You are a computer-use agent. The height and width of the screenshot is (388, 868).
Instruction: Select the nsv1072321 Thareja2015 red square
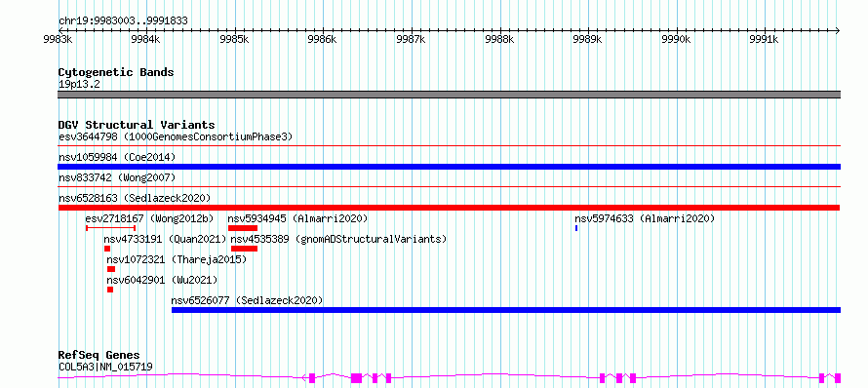click(111, 269)
